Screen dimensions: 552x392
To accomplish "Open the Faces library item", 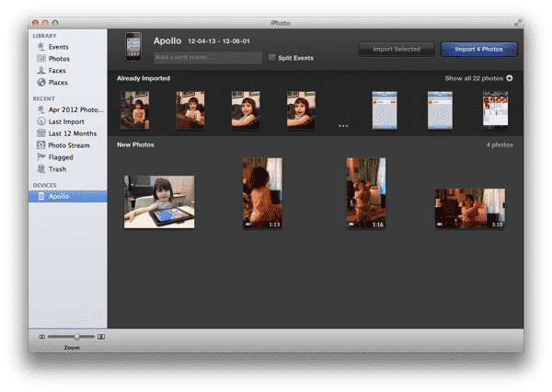I will click(x=57, y=71).
